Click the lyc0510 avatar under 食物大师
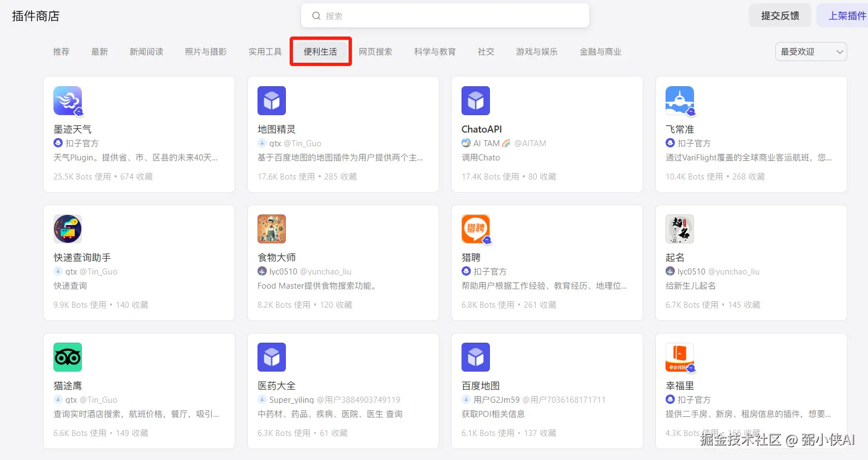The height and width of the screenshot is (460, 868). coord(262,271)
